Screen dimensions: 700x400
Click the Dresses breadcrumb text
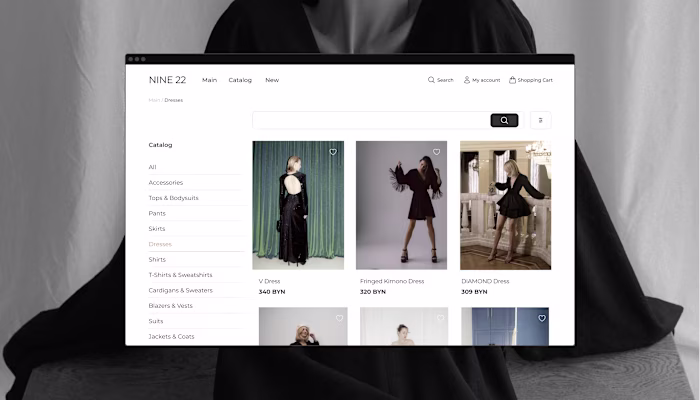tap(174, 100)
